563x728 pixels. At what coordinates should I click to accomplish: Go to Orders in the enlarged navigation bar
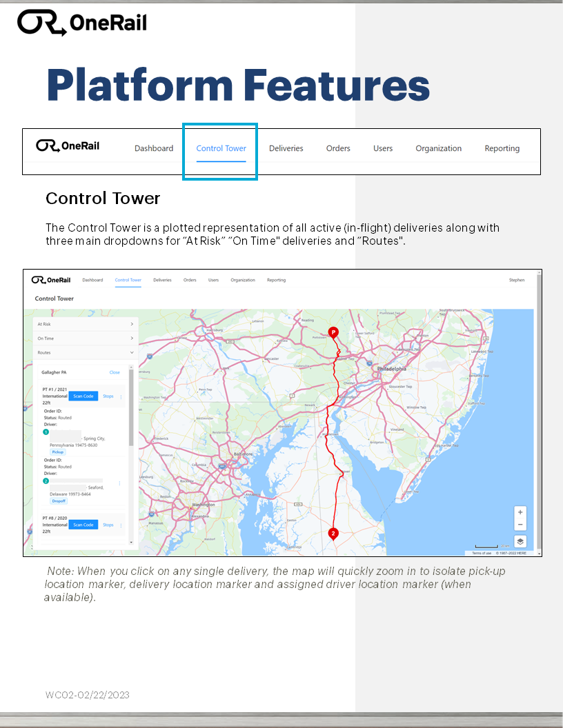[x=338, y=149]
